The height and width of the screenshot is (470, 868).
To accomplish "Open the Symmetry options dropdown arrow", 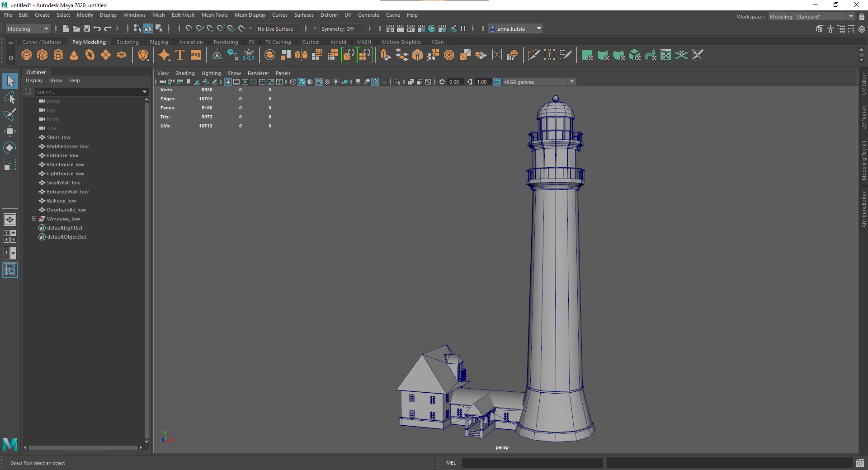I will [315, 28].
